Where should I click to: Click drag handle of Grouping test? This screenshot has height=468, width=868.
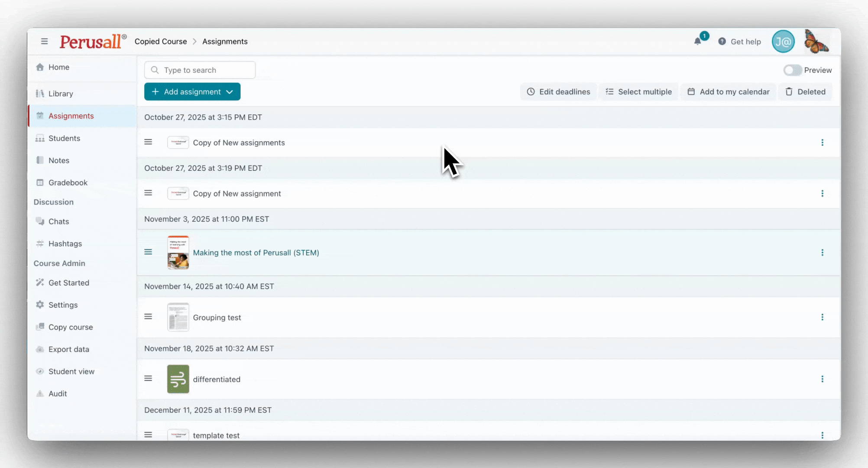coord(148,317)
